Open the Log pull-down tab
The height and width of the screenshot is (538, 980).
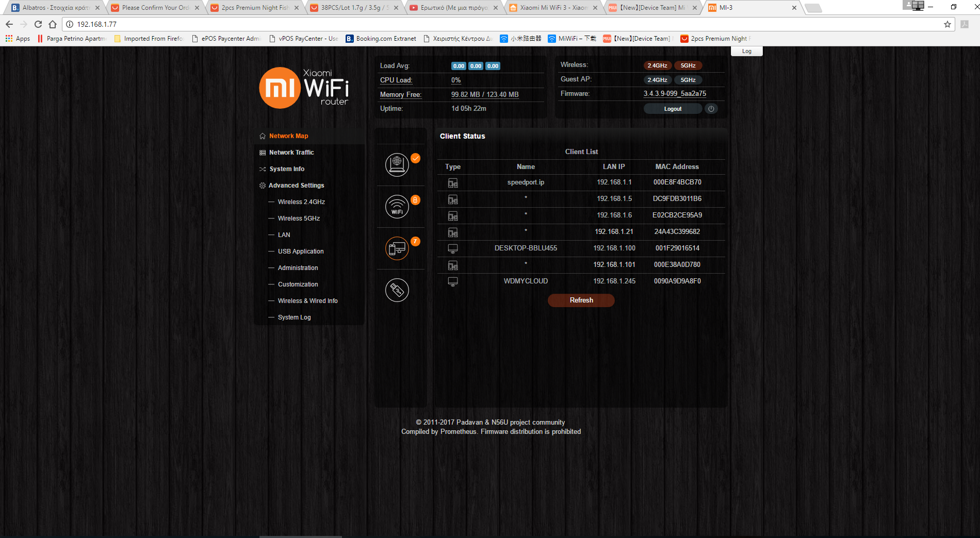tap(746, 51)
